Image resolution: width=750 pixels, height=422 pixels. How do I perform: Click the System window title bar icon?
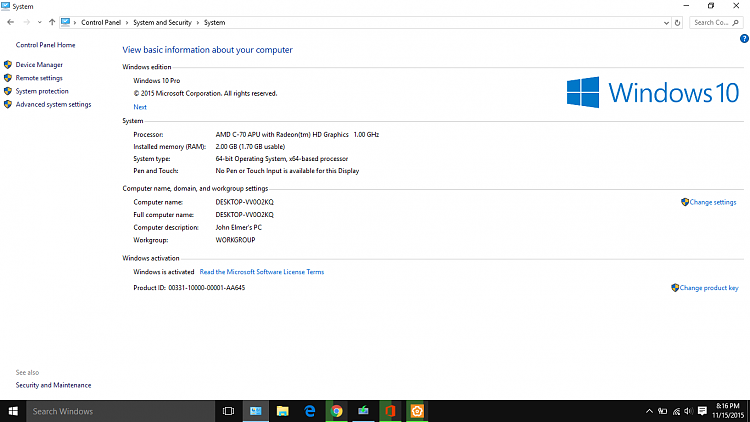5,6
